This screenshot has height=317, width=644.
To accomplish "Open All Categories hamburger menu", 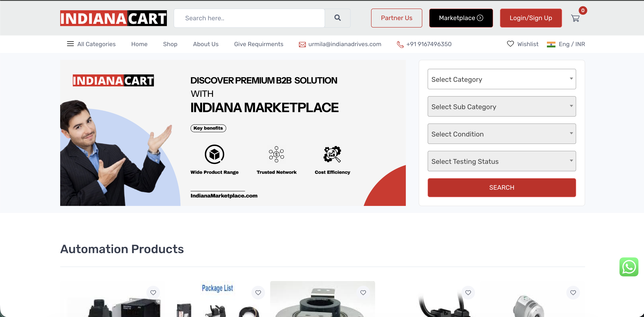I will point(70,44).
